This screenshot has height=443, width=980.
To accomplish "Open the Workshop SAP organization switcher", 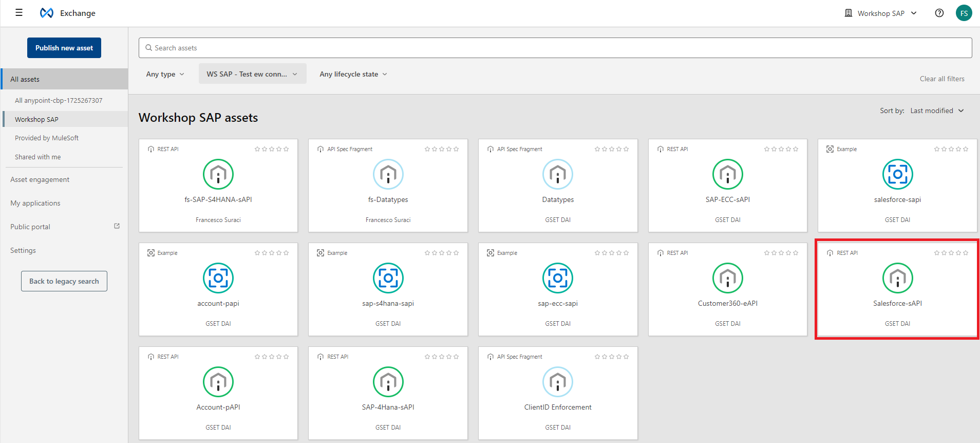I will click(881, 13).
